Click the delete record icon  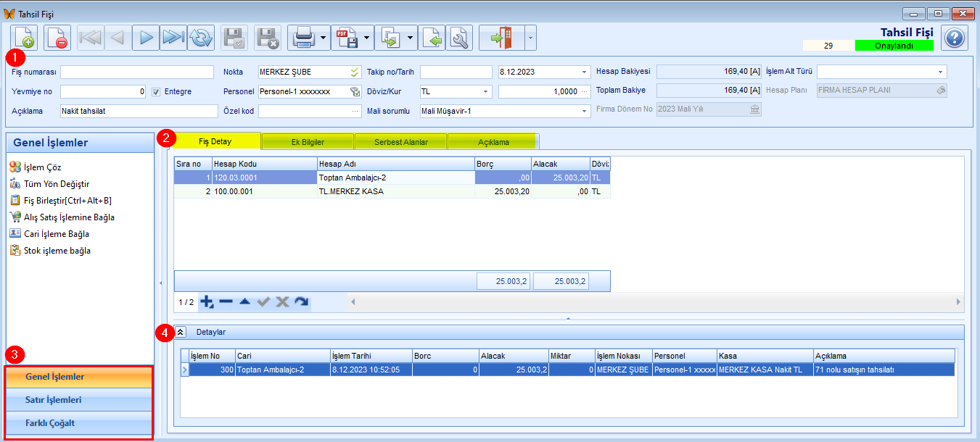(57, 38)
